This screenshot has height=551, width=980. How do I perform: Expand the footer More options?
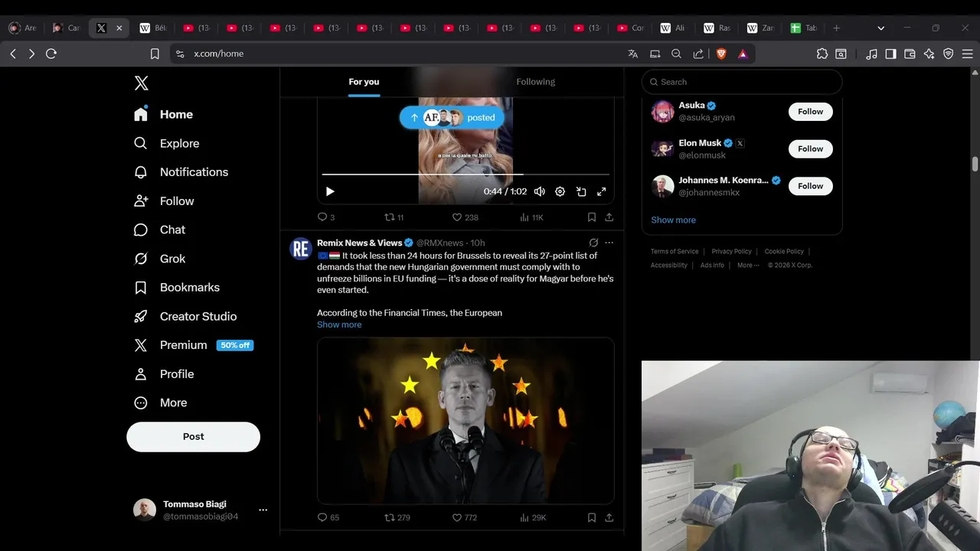tap(748, 265)
